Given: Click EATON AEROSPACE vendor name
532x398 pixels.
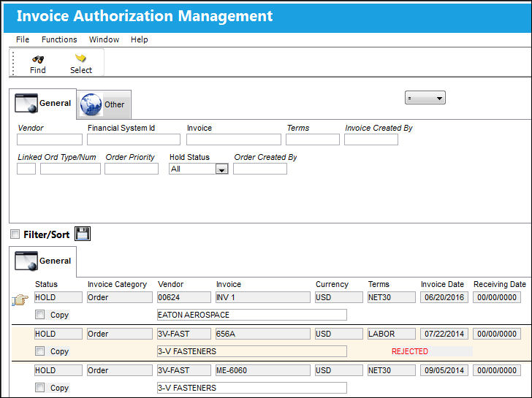Looking at the screenshot, I should click(x=251, y=315).
